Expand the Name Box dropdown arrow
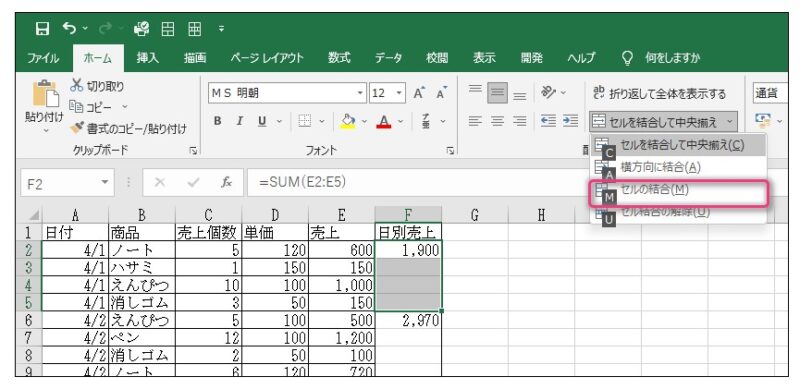This screenshot has height=389, width=800. point(105,182)
